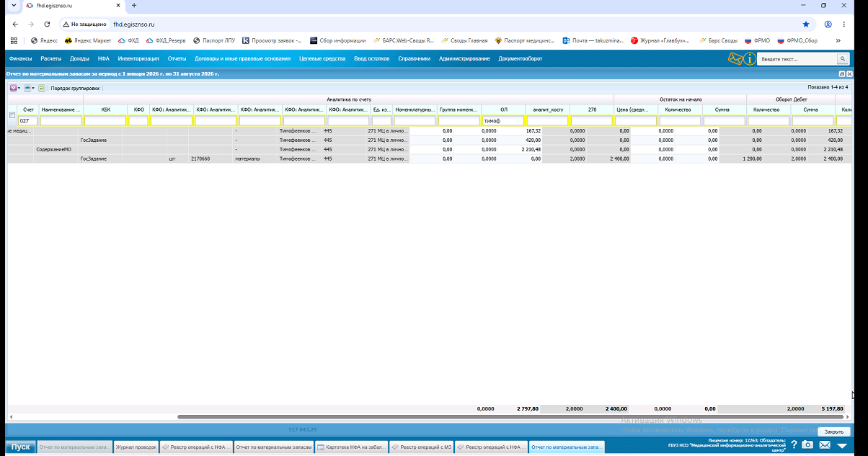Open the Доходы menu
The image size is (868, 456).
(x=79, y=58)
